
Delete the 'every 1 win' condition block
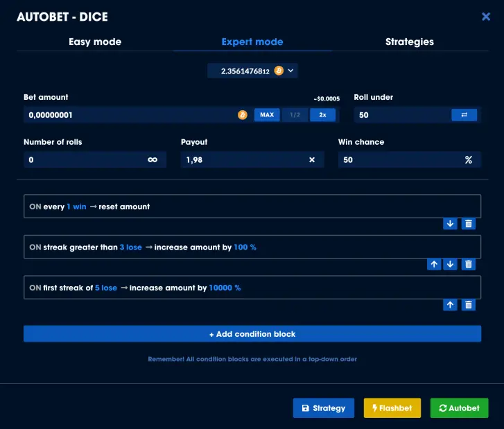click(469, 224)
